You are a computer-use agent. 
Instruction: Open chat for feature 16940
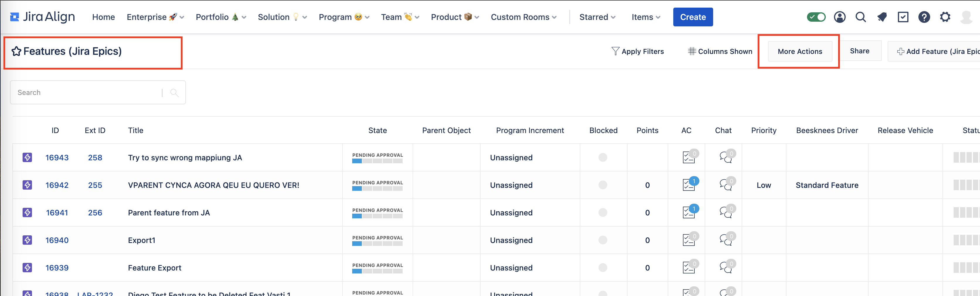click(x=726, y=239)
